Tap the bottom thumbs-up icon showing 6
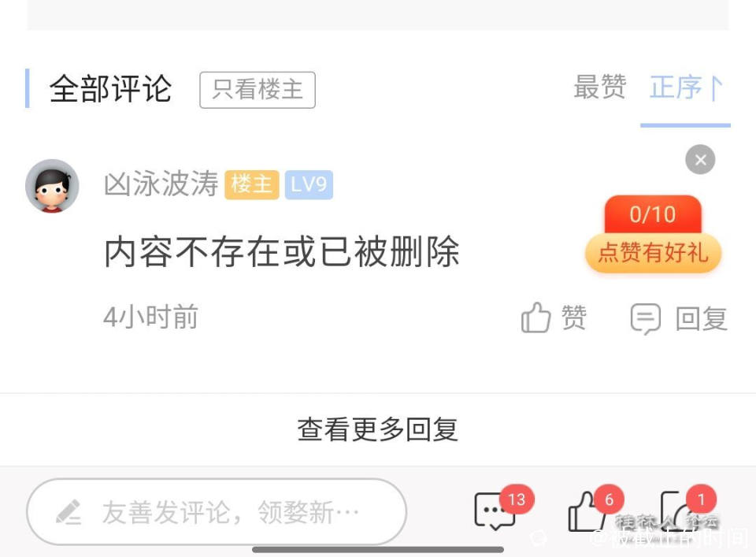Screen dimensions: 756x557 [588, 511]
